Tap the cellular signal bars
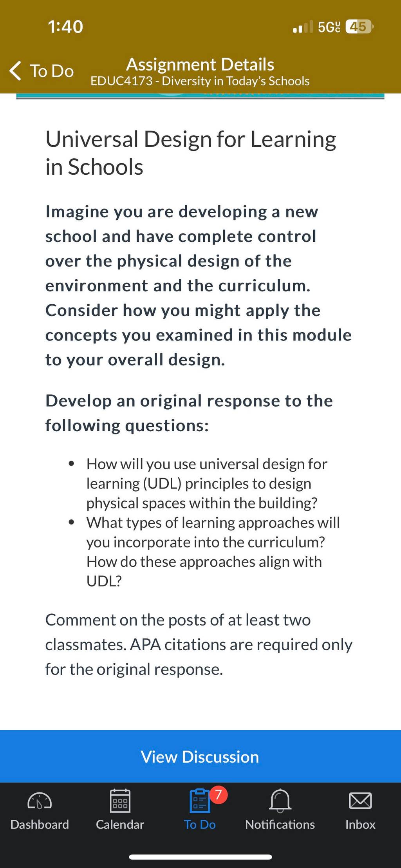401x868 pixels. 303,27
